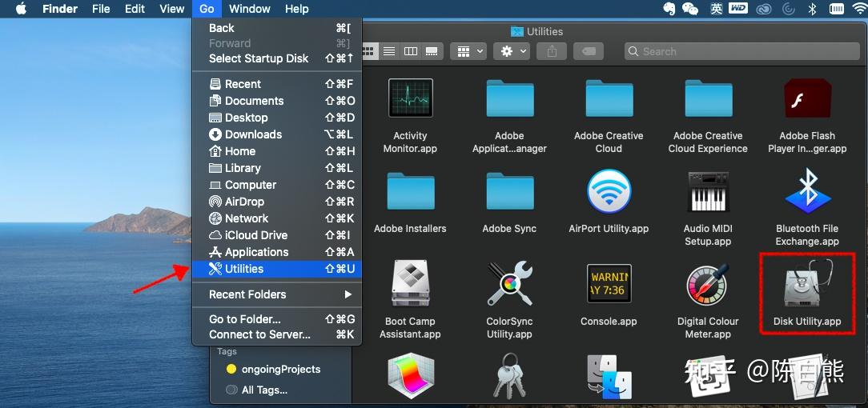Viewport: 868px width, 408px height.
Task: Select Audio MIDI Setup.app icon
Action: coord(708,191)
